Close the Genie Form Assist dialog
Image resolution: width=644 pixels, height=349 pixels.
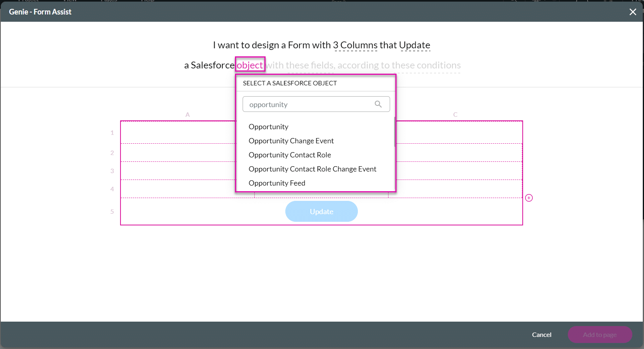click(633, 12)
